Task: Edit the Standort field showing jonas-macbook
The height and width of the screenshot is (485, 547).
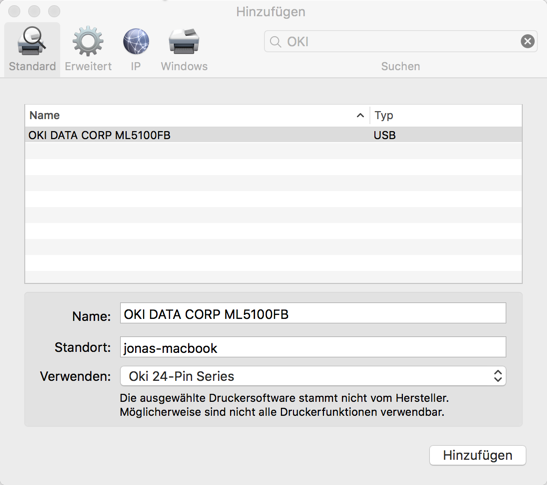Action: pos(313,347)
